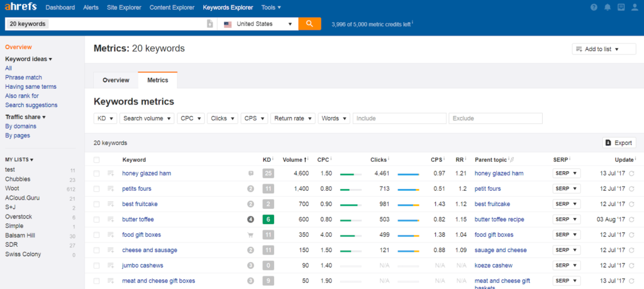Click SERP features badge for butter toffee

(x=250, y=220)
